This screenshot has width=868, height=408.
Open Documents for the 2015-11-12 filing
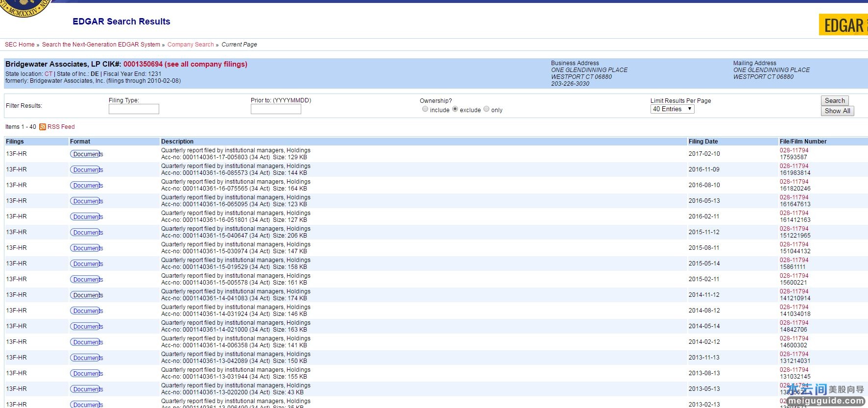87,232
